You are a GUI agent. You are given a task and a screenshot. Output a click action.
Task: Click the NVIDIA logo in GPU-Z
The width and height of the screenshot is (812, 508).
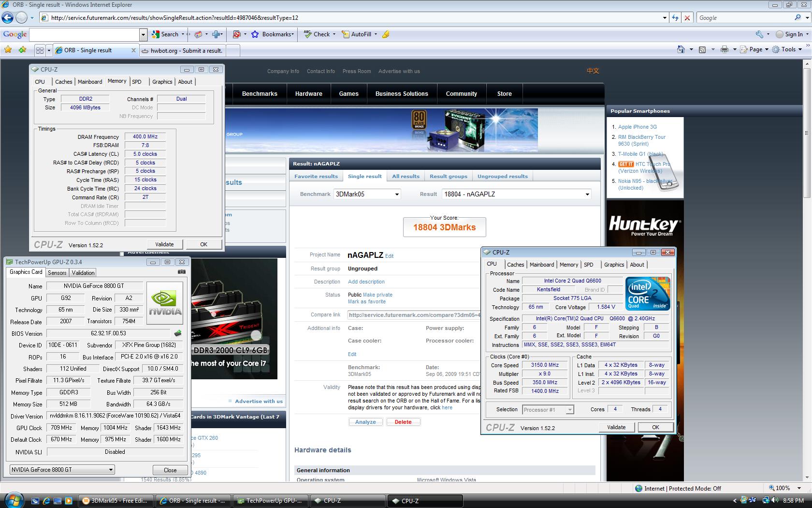coord(165,303)
